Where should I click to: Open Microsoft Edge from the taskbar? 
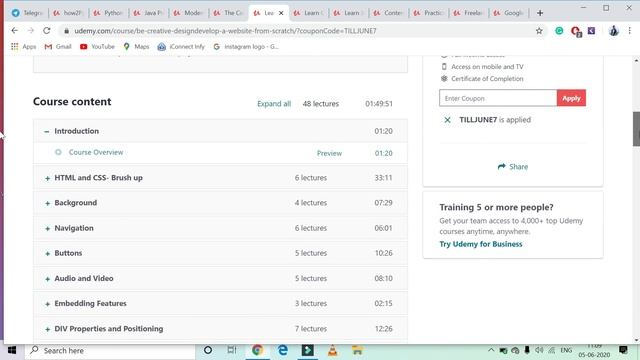click(x=282, y=350)
